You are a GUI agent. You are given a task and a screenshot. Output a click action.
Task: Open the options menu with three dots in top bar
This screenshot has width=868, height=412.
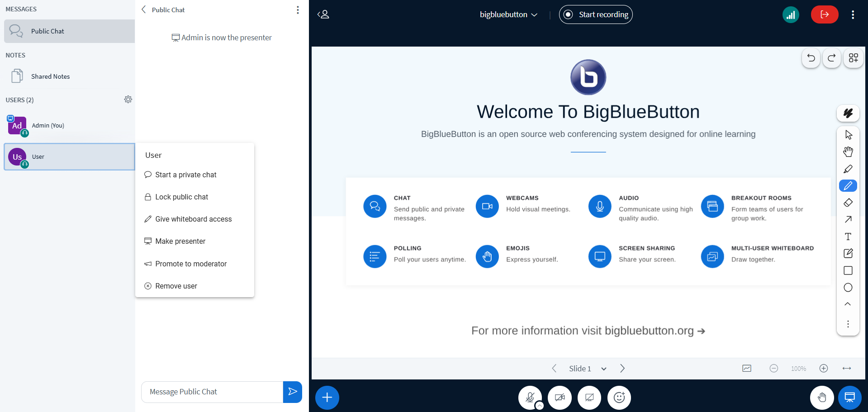click(x=853, y=14)
